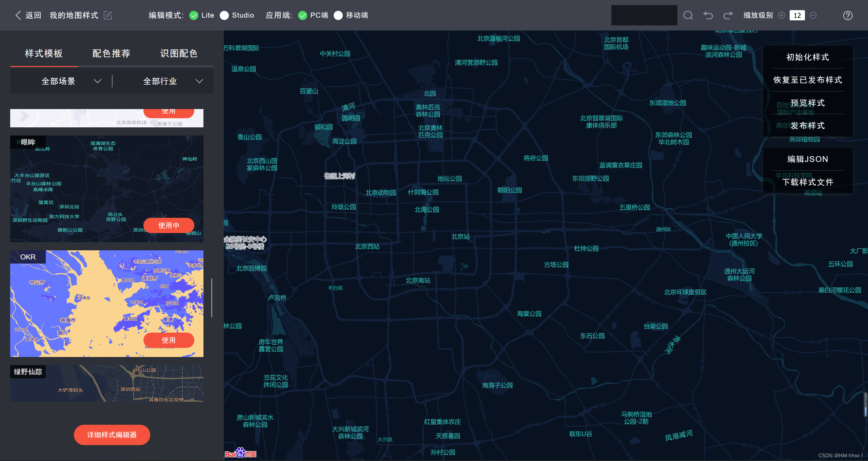Click 什刹海公园 label on map
This screenshot has height=461, width=868.
pos(423,192)
